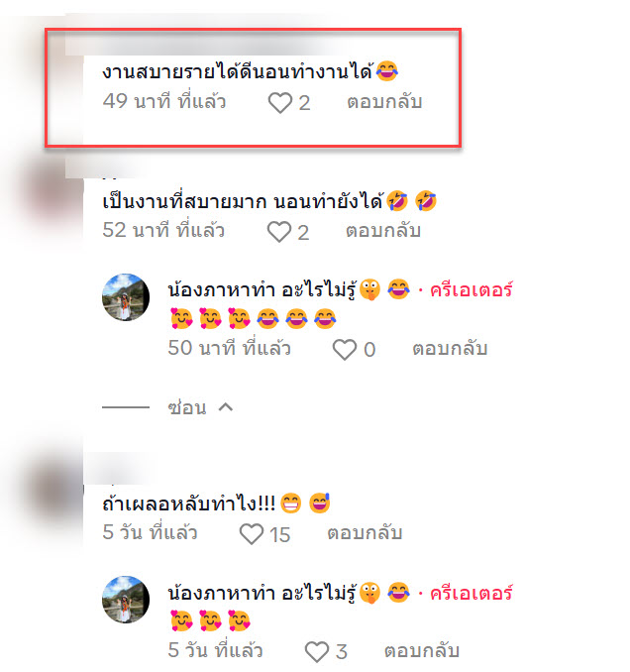Open the น้องภาหาทำ username on the lower reply
The width and height of the screenshot is (630, 672).
click(262, 593)
